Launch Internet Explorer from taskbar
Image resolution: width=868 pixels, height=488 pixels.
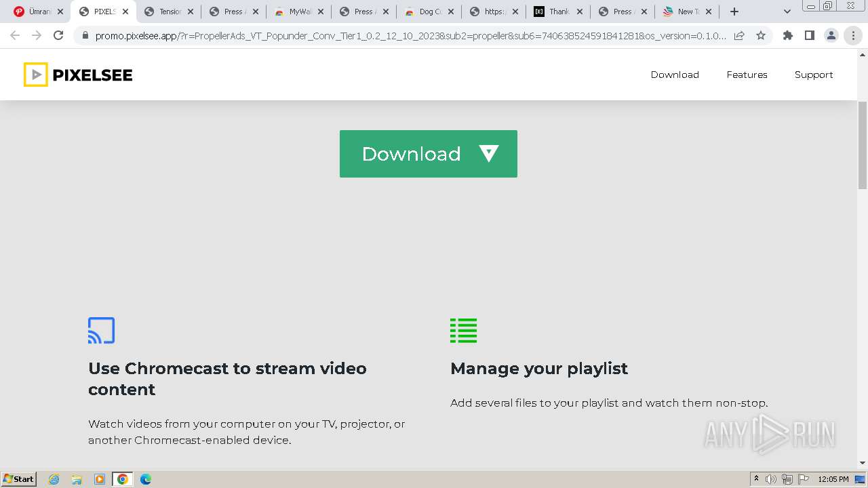coord(54,479)
